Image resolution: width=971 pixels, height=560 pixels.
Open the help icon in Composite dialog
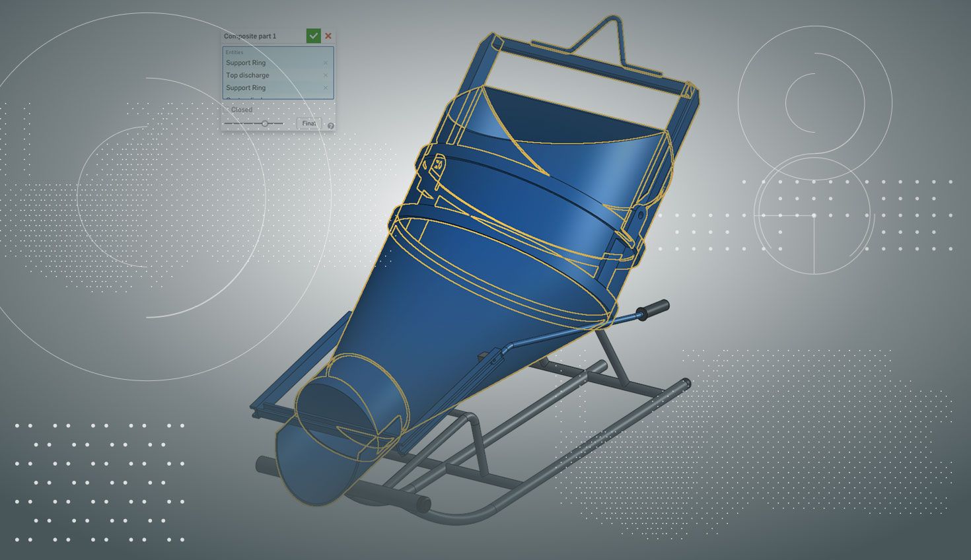[x=331, y=125]
